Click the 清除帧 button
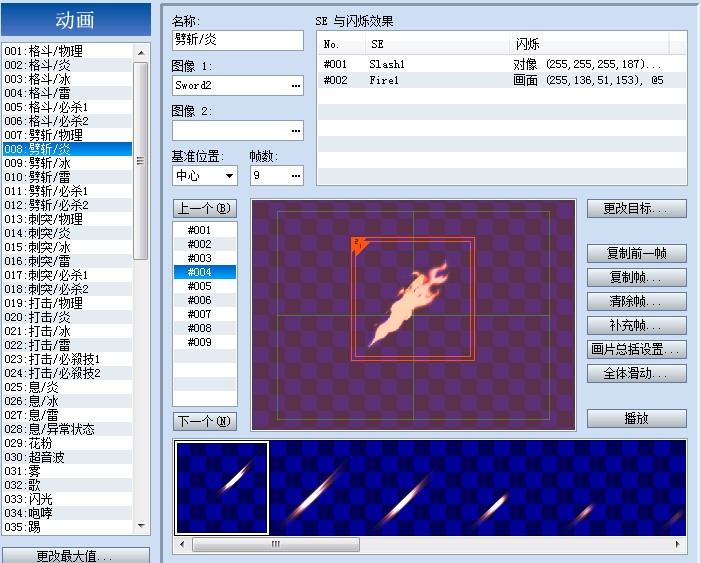This screenshot has width=701, height=563. click(x=637, y=301)
